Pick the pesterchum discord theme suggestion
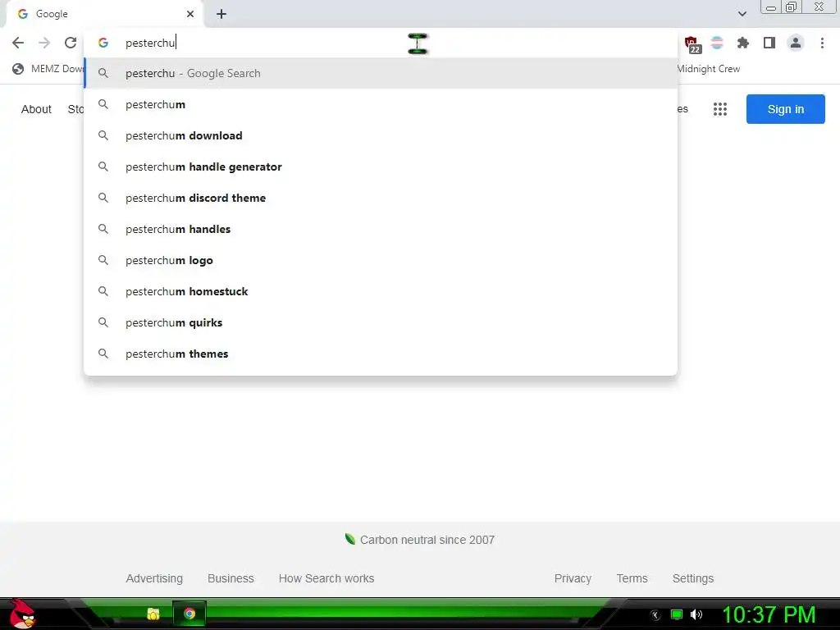The width and height of the screenshot is (840, 630). tap(381, 198)
